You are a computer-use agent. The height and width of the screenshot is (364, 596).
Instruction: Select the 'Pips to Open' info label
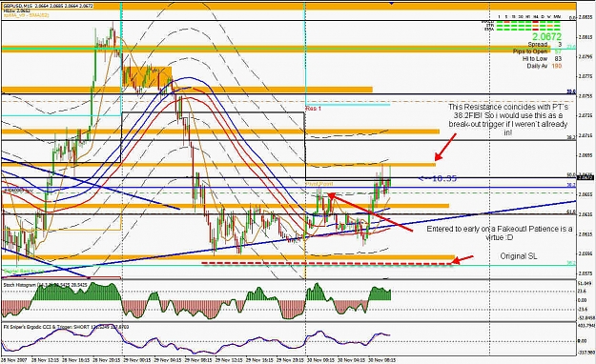click(530, 51)
